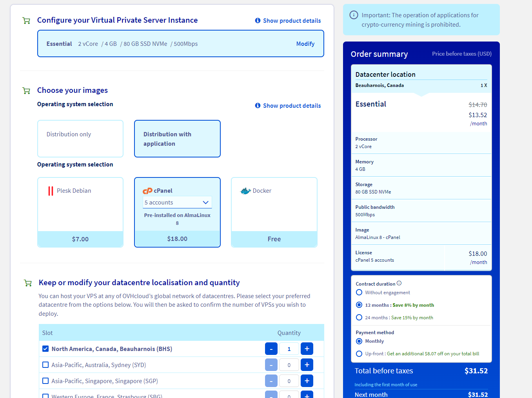This screenshot has width=532, height=398.
Task: Choose the Plesk Debian image card
Action: tap(80, 212)
